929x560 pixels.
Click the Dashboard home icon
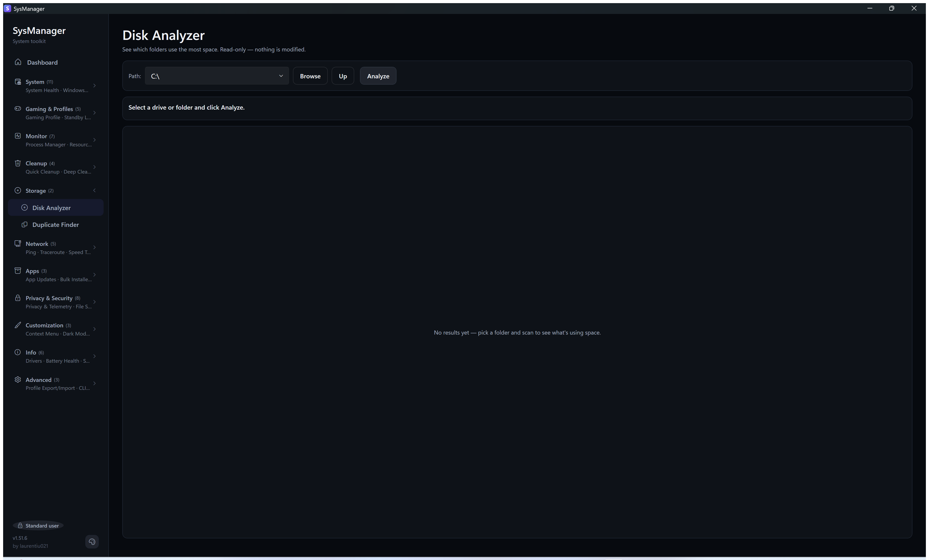tap(18, 62)
